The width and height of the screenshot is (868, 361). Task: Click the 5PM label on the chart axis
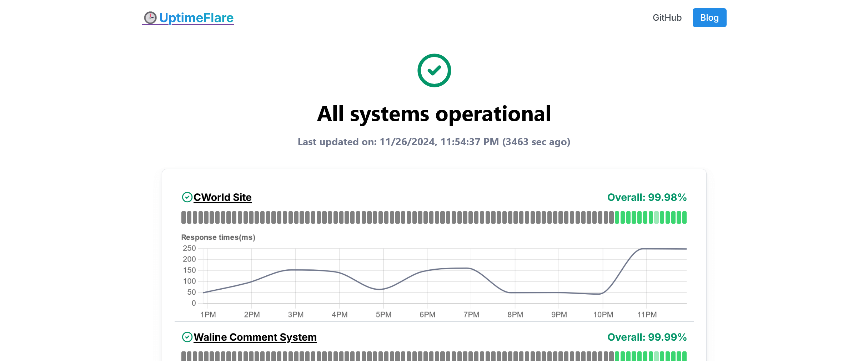pyautogui.click(x=384, y=315)
